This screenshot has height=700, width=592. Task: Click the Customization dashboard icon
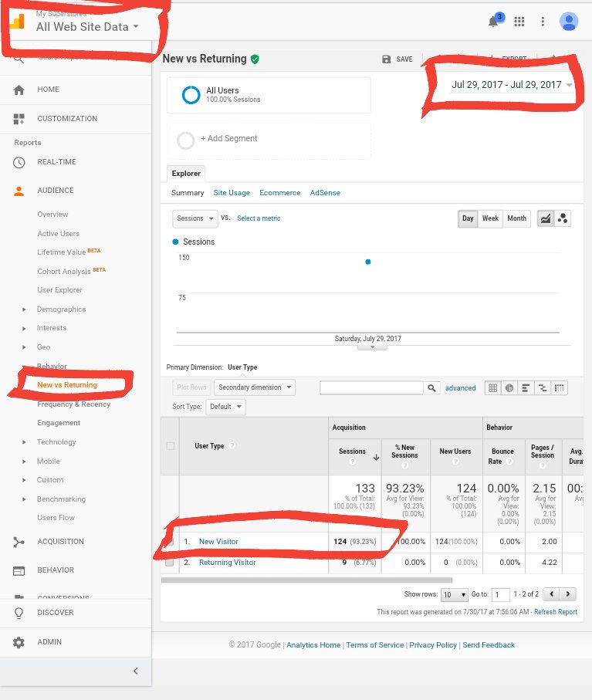pyautogui.click(x=19, y=119)
